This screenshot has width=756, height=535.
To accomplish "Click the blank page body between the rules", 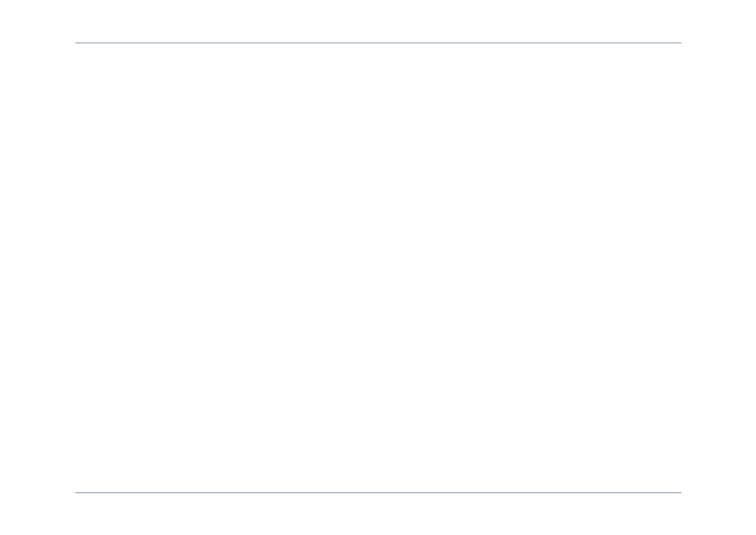I will pyautogui.click(x=378, y=268).
